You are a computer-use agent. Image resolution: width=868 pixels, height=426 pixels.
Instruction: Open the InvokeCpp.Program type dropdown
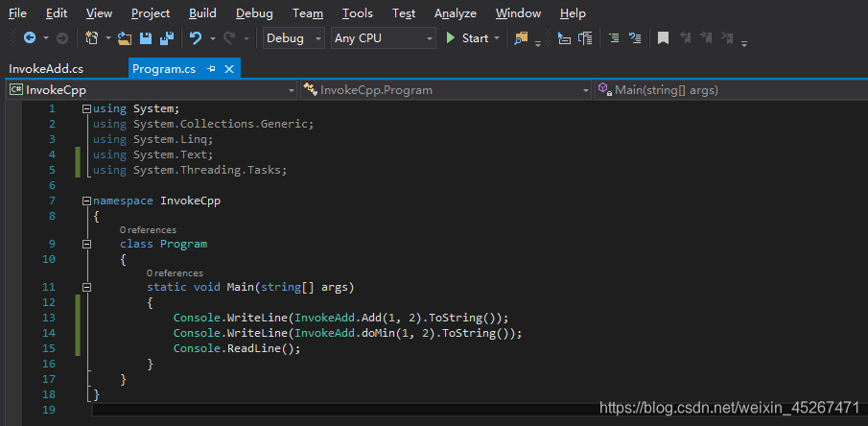click(x=446, y=90)
